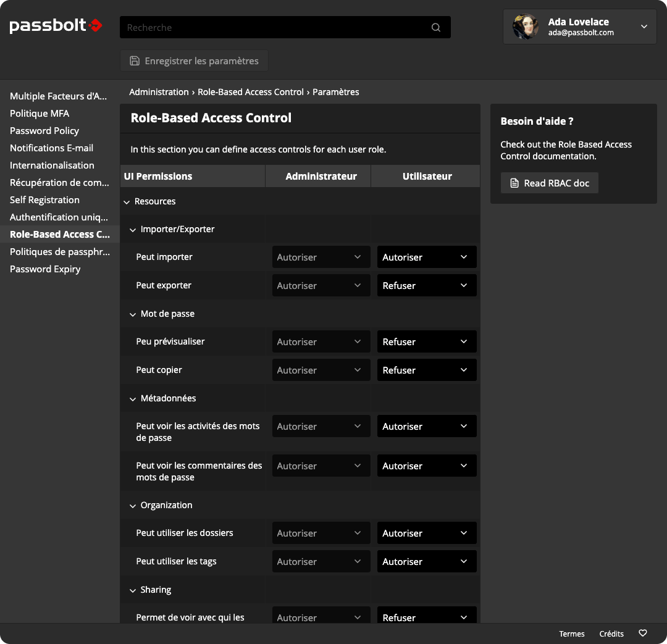Click the heart icon in footer

[x=643, y=633]
